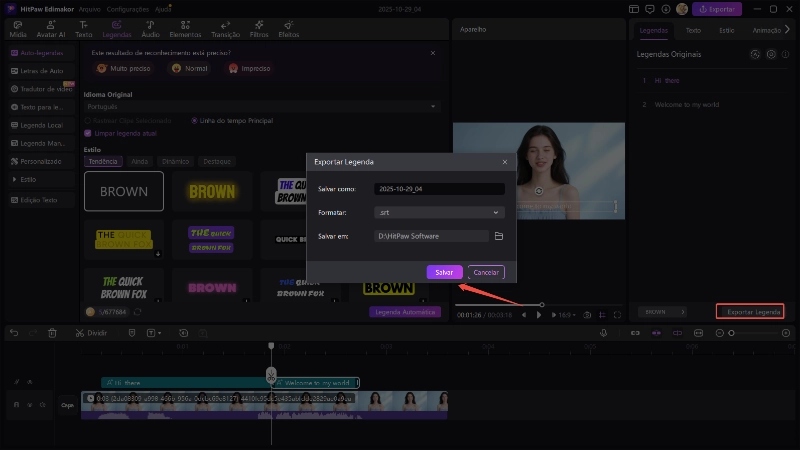Open the Efeitos toolbar tab
This screenshot has height=450, width=800.
pos(288,27)
